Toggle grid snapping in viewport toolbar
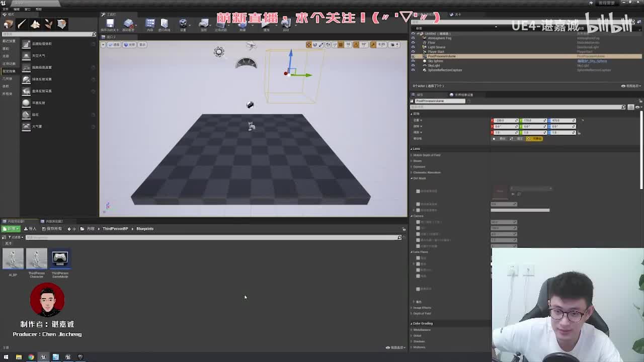Image resolution: width=644 pixels, height=362 pixels. click(x=341, y=45)
